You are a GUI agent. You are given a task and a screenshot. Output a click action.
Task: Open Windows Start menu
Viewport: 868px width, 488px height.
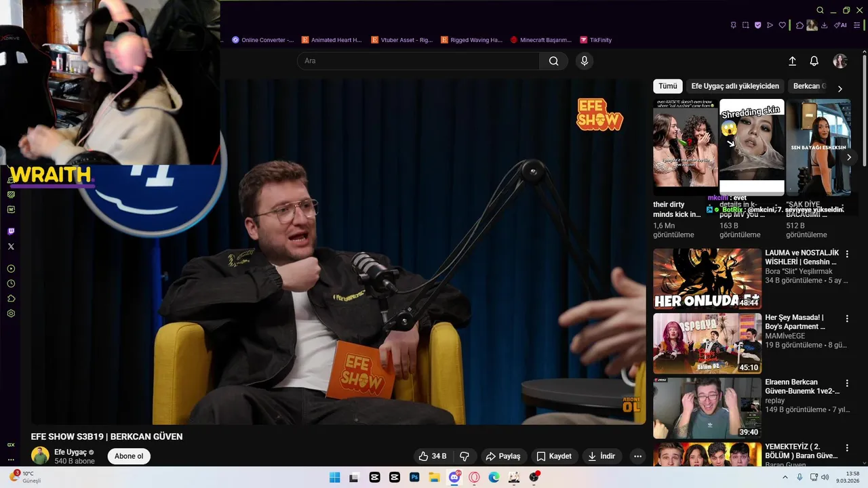(334, 477)
